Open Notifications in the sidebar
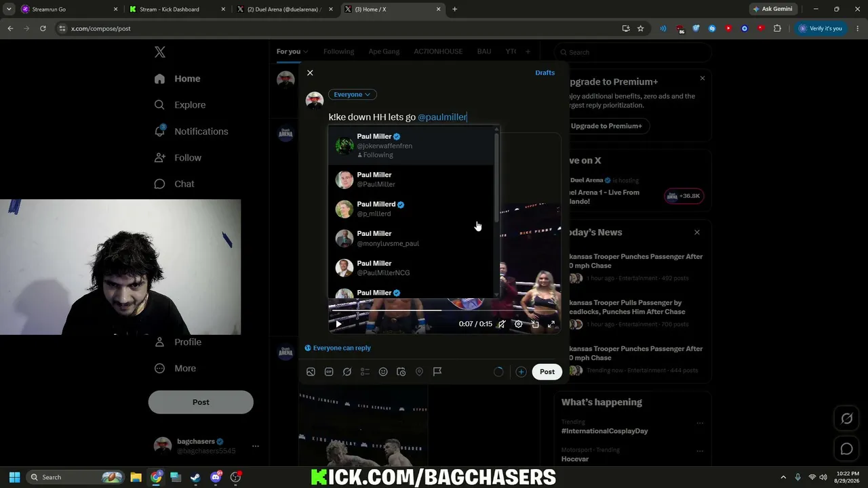Image resolution: width=868 pixels, height=488 pixels. pos(191,131)
